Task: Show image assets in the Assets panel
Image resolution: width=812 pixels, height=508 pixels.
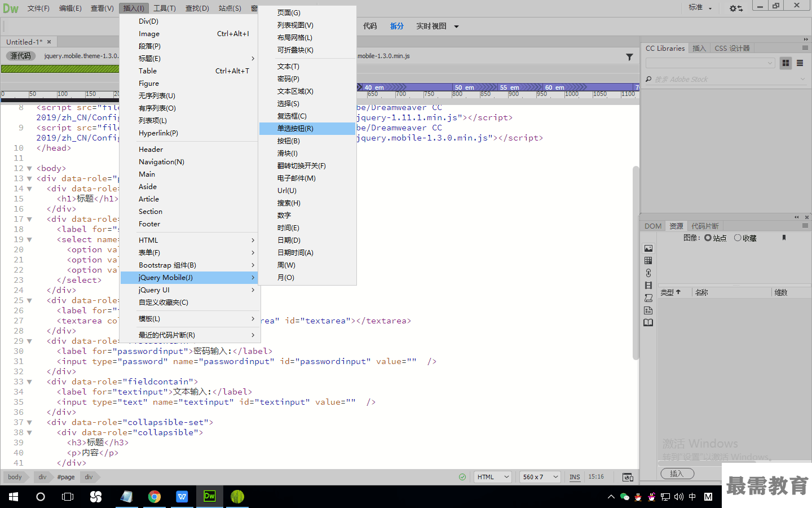Action: (x=648, y=248)
